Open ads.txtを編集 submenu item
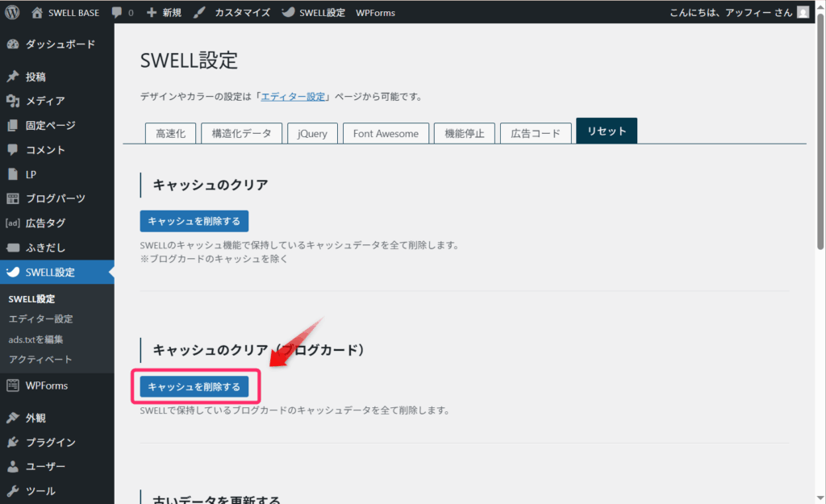 tap(35, 339)
